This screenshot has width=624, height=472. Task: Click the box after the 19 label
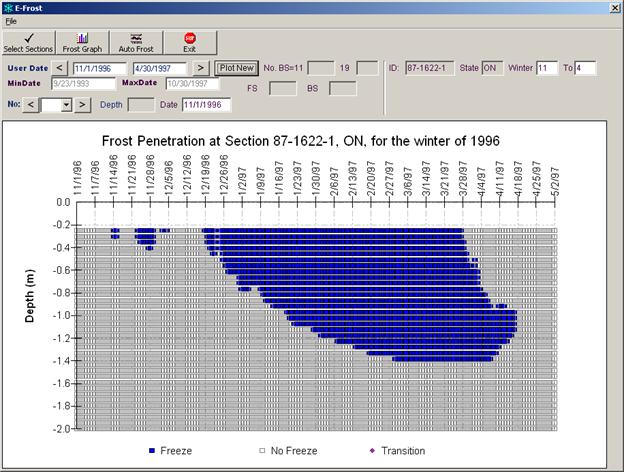(367, 68)
